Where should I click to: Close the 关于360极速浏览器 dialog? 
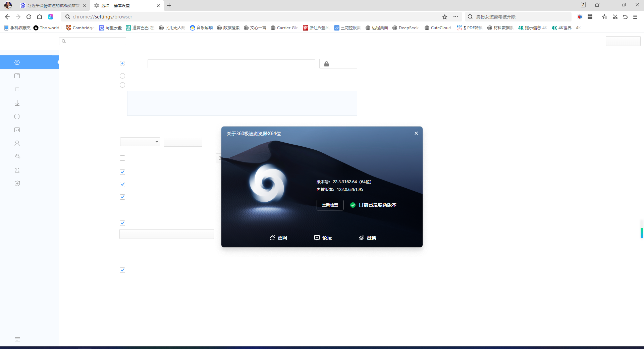416,133
